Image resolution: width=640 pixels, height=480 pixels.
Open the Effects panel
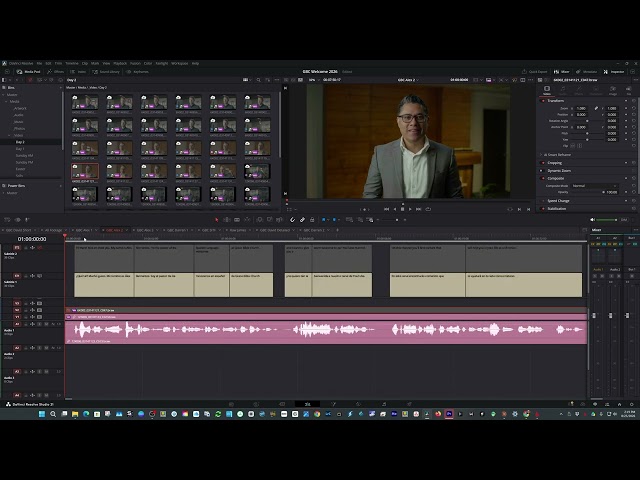pyautogui.click(x=55, y=71)
